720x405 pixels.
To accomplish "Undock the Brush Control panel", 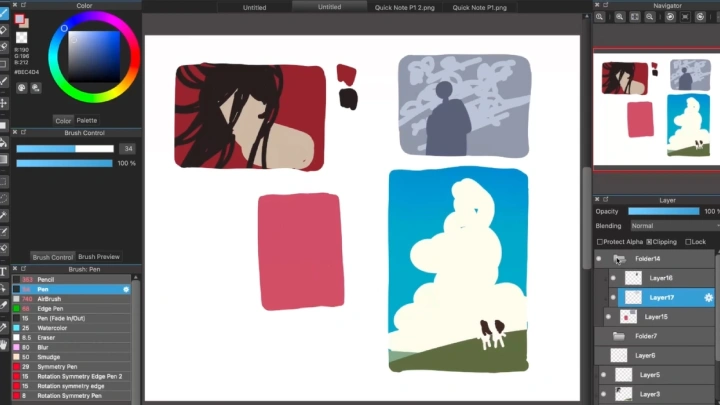I will click(23, 132).
